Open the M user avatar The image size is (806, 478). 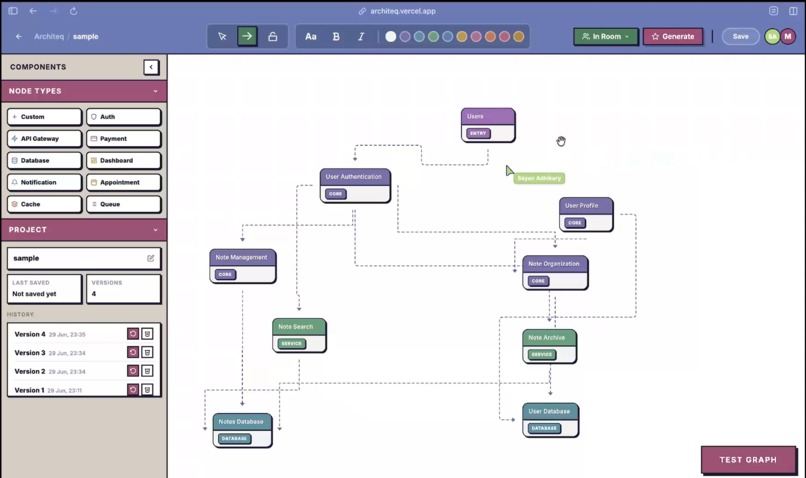tap(787, 36)
